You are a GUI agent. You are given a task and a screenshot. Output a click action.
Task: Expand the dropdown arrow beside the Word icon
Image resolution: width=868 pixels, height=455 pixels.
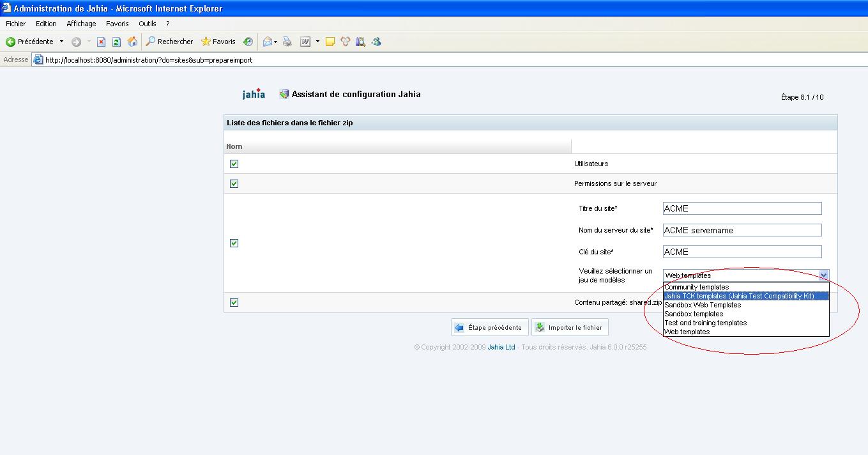click(x=317, y=42)
